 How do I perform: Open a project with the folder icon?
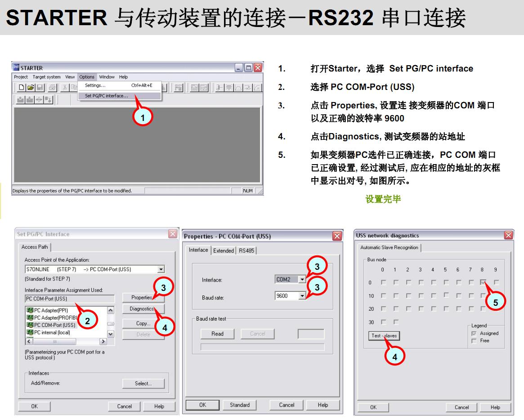(x=31, y=88)
